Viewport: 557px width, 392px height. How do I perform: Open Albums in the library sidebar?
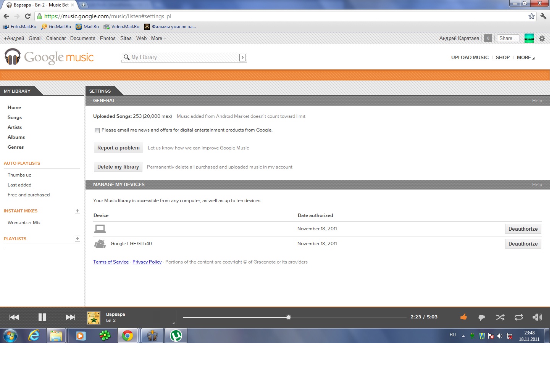(16, 137)
